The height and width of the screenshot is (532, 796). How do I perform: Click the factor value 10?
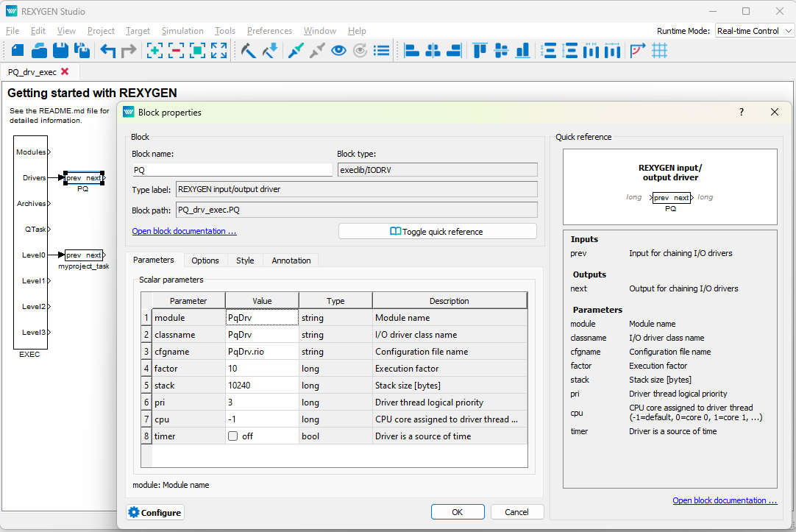[x=262, y=369]
